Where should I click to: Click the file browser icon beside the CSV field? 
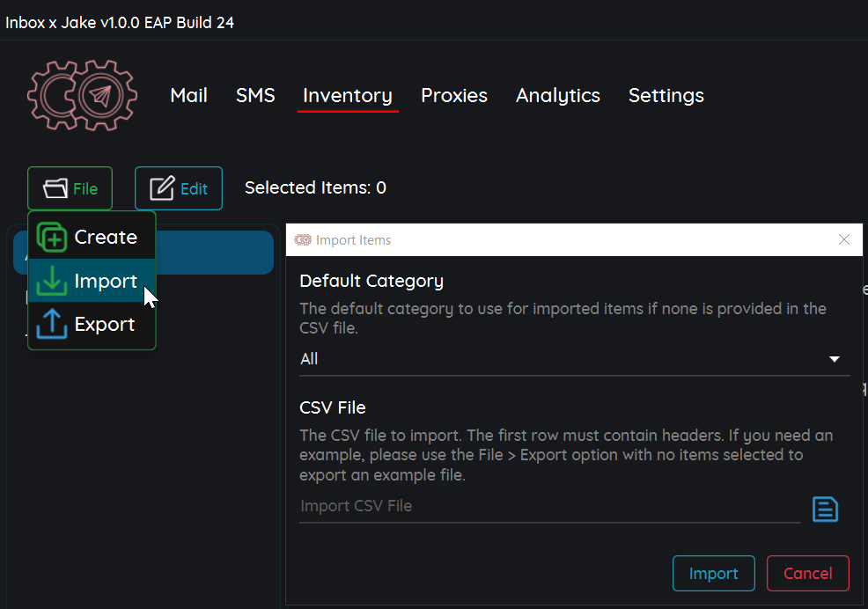[825, 509]
